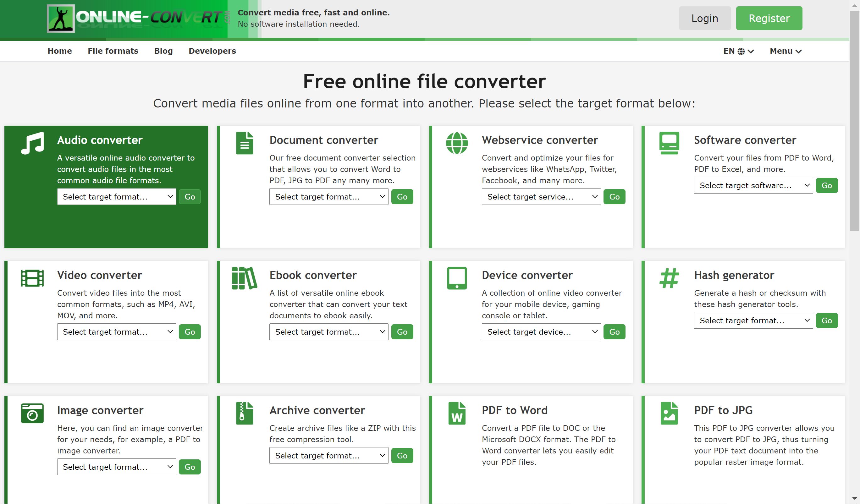Click the Ebook converter books icon

point(244,278)
